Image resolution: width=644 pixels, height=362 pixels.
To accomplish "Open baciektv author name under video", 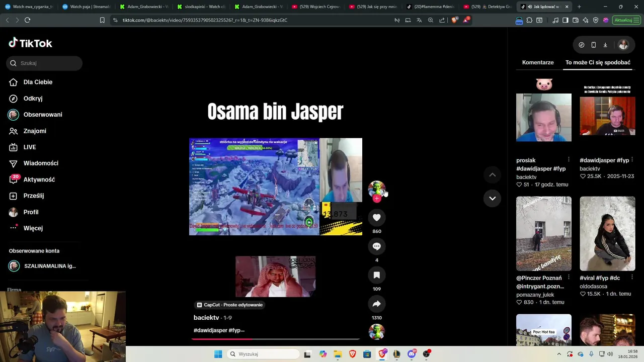I will pos(206,318).
